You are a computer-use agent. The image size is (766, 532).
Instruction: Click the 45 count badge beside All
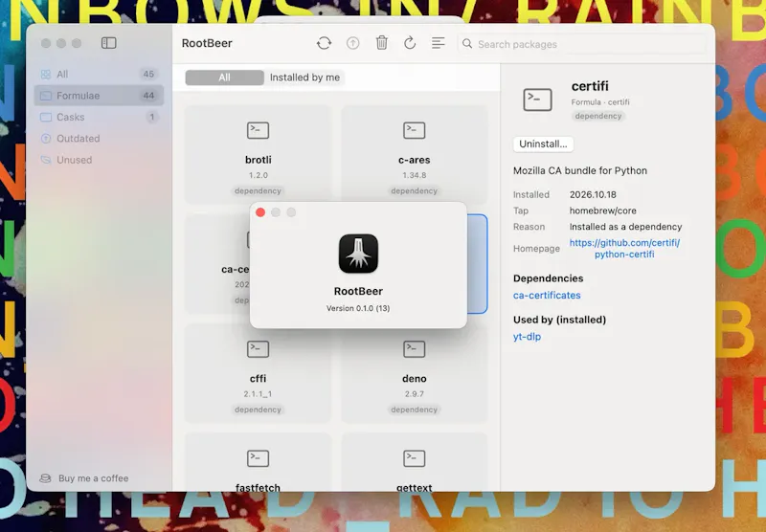(148, 75)
